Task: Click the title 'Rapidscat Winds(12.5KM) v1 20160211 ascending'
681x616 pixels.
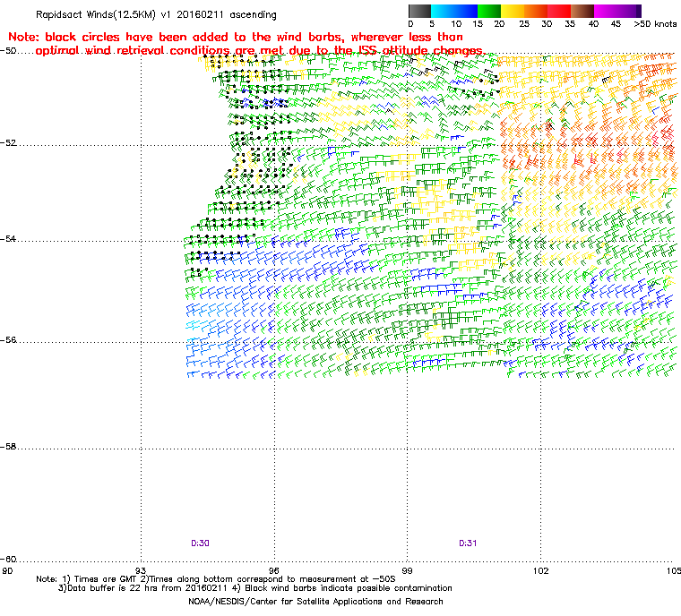Action: 156,14
